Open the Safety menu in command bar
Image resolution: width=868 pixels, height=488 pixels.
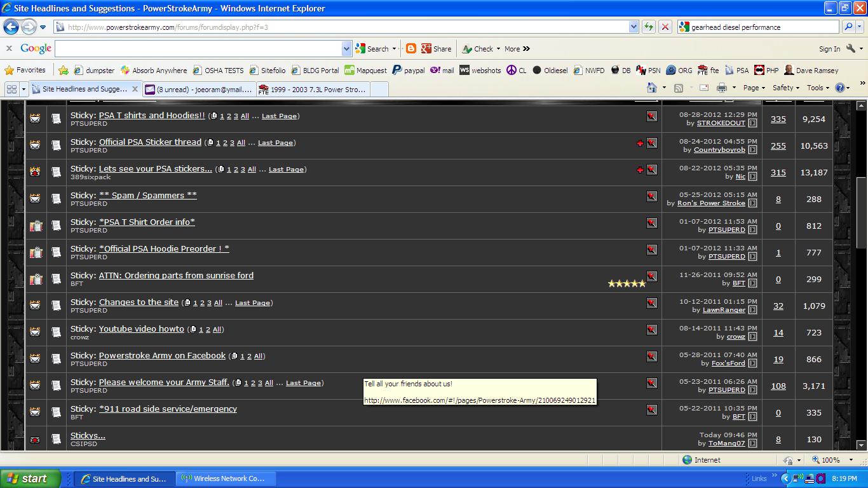coord(786,88)
